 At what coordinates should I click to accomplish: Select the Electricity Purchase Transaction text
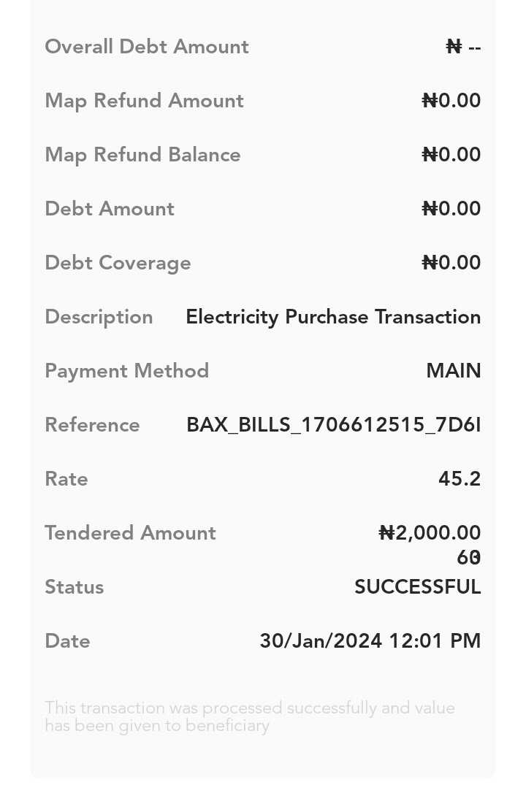tap(333, 317)
